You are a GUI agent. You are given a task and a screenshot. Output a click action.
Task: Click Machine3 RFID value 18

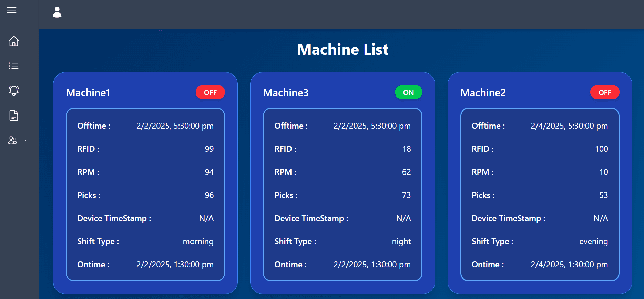407,149
